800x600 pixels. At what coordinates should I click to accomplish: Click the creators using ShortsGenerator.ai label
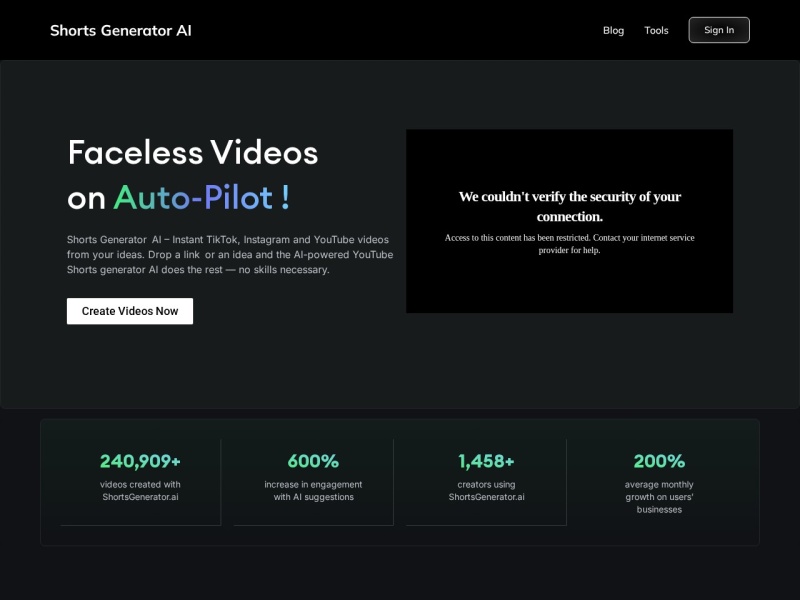485,490
